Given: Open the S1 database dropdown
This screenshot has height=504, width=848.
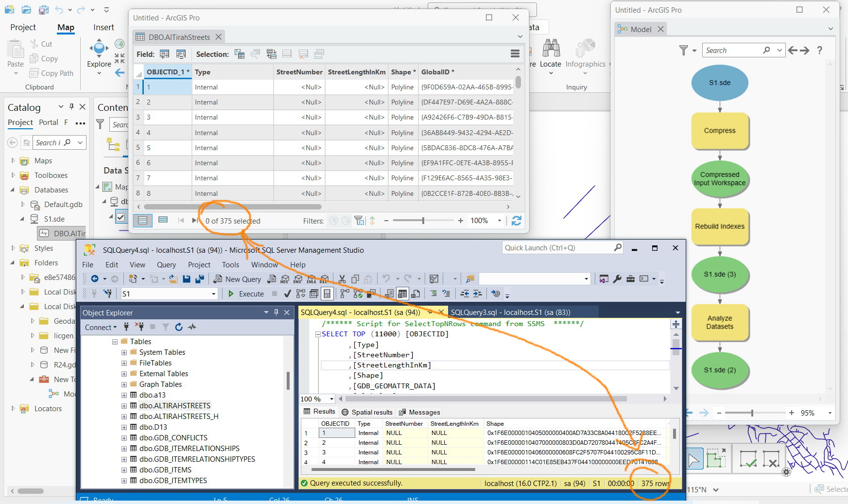Looking at the screenshot, I should (x=213, y=294).
